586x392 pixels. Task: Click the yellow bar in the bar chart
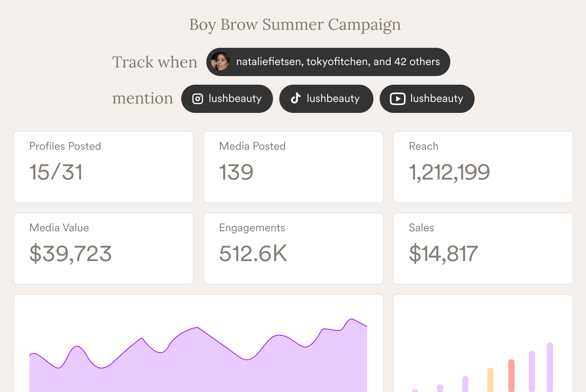(x=490, y=379)
